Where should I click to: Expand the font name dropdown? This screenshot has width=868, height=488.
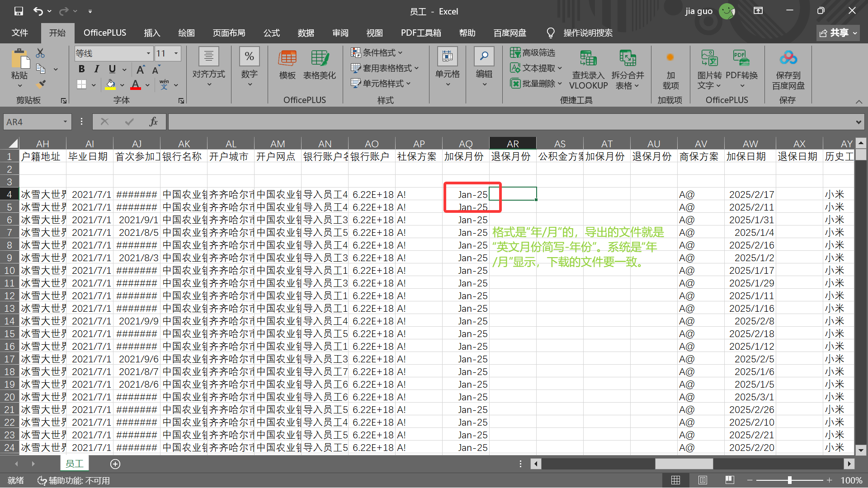(148, 53)
